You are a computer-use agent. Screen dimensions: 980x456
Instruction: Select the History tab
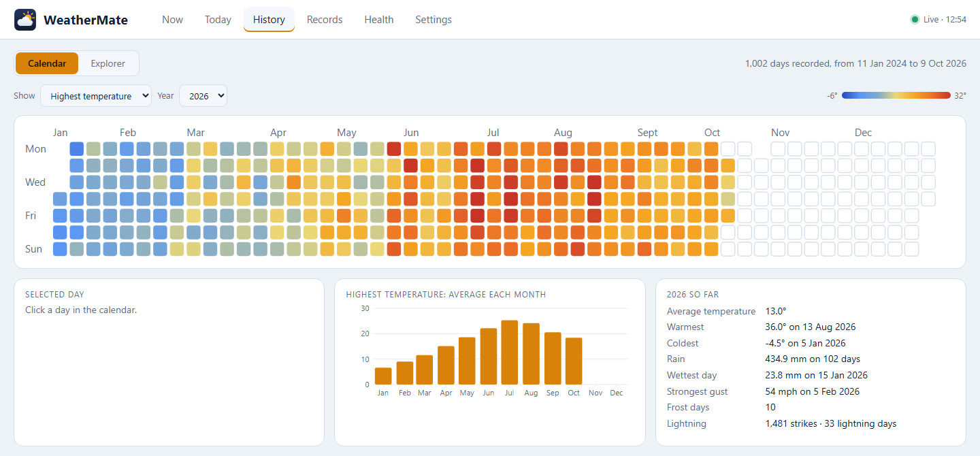point(269,20)
